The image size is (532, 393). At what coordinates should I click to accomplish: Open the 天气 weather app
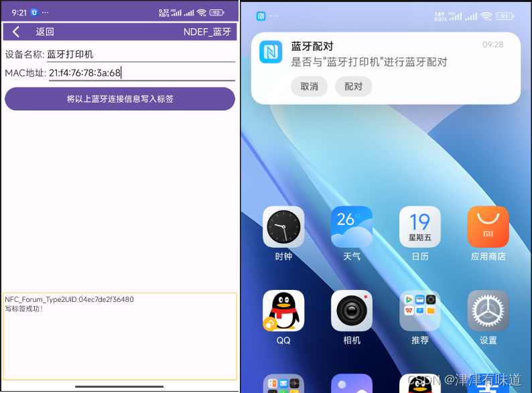coord(352,227)
